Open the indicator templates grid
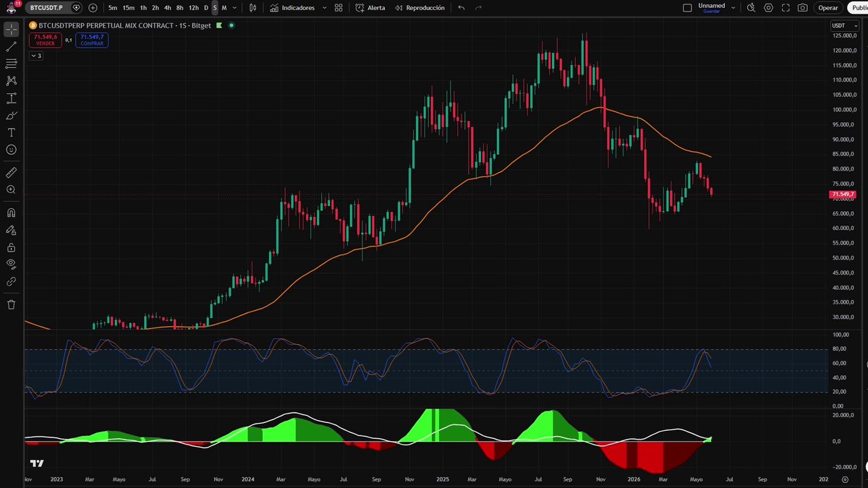 pos(338,8)
